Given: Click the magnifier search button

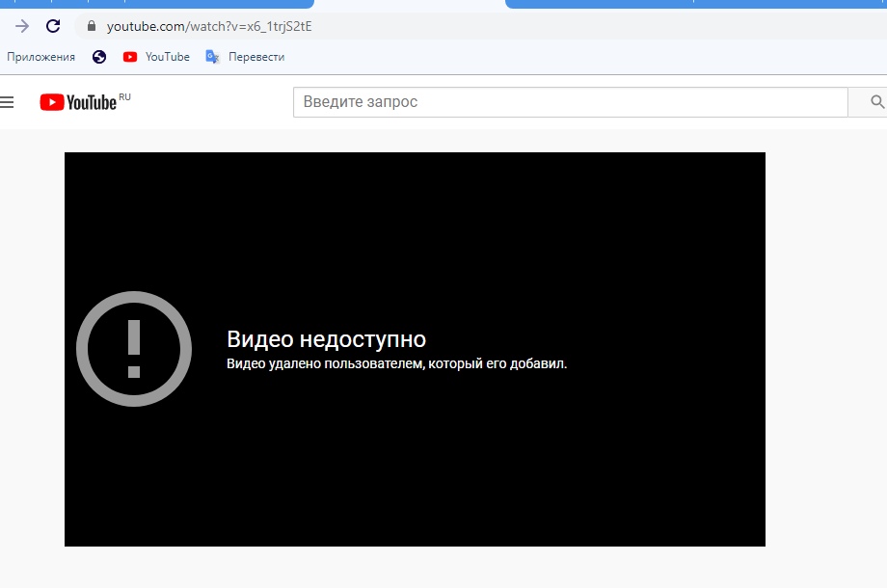Looking at the screenshot, I should (875, 102).
